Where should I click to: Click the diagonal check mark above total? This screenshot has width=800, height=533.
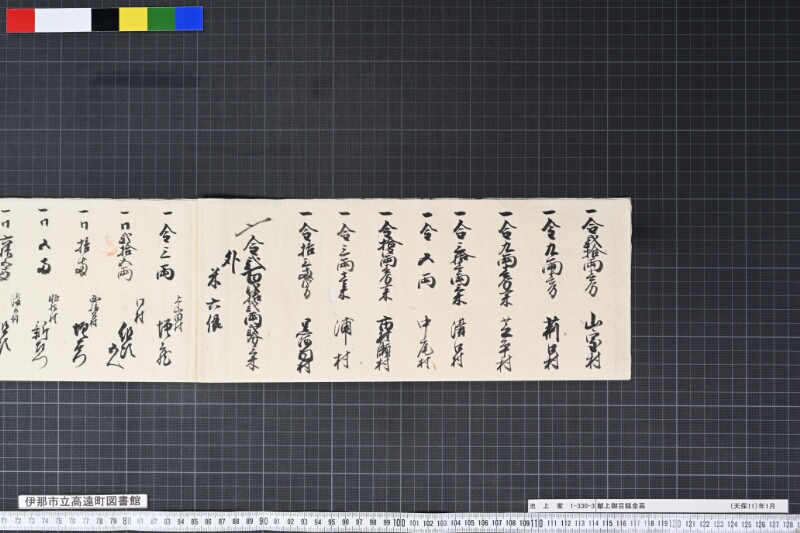[253, 226]
